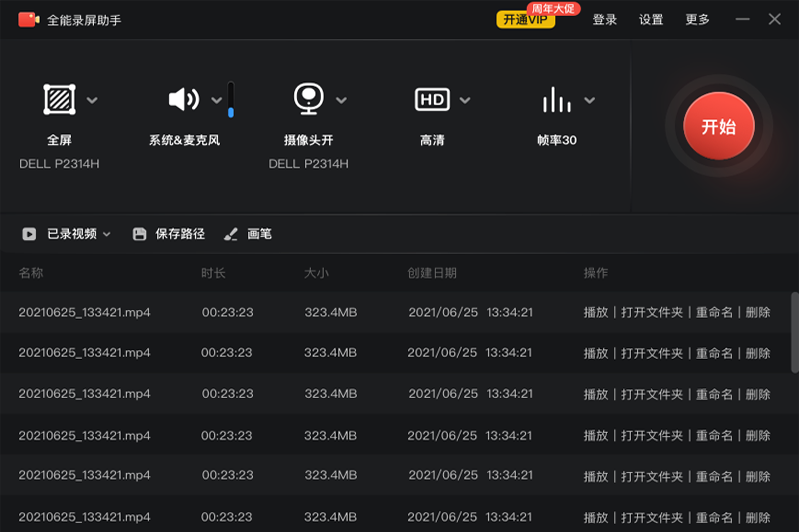Click the paintbrush icon in the toolbar

tap(231, 234)
